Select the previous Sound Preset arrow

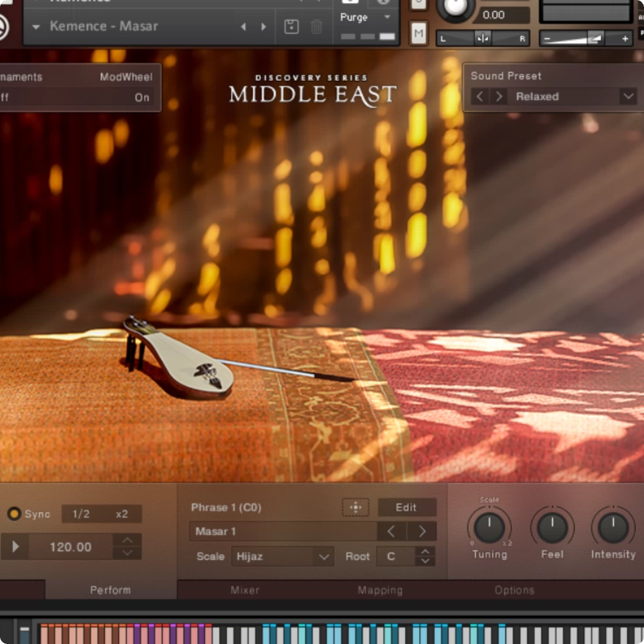coord(479,97)
